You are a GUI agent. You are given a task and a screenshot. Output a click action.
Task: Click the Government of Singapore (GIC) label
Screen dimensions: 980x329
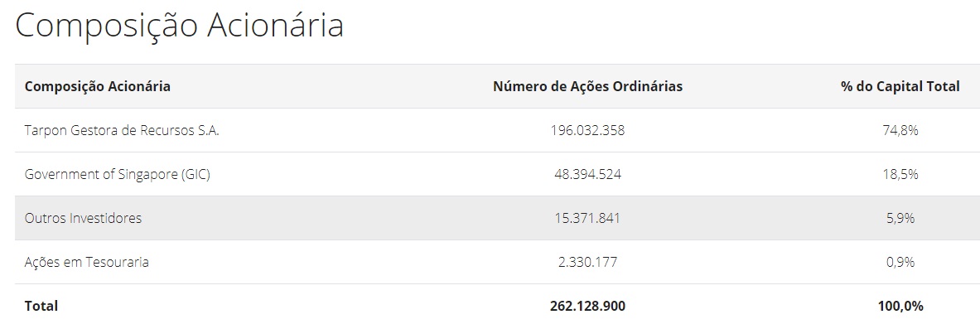118,175
